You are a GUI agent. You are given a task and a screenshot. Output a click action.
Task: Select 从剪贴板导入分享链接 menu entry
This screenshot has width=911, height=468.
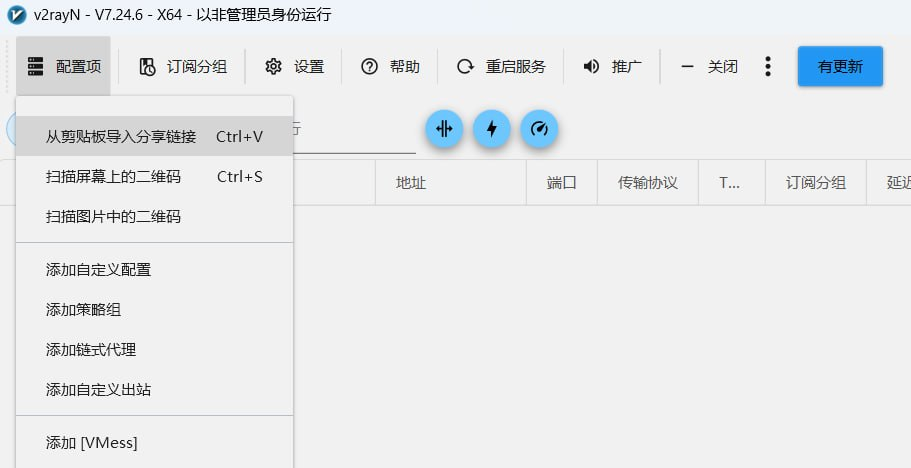155,136
